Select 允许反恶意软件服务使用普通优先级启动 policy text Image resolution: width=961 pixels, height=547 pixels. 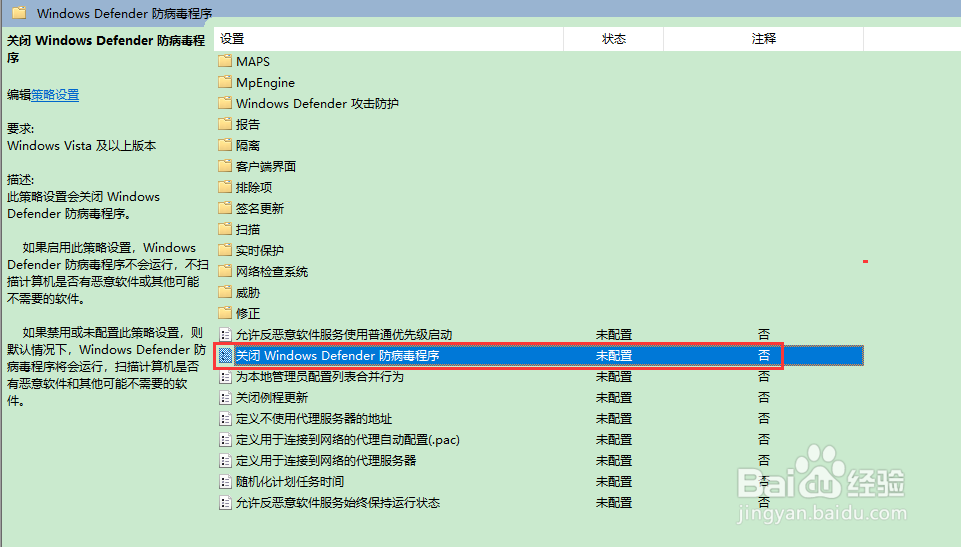coord(344,334)
